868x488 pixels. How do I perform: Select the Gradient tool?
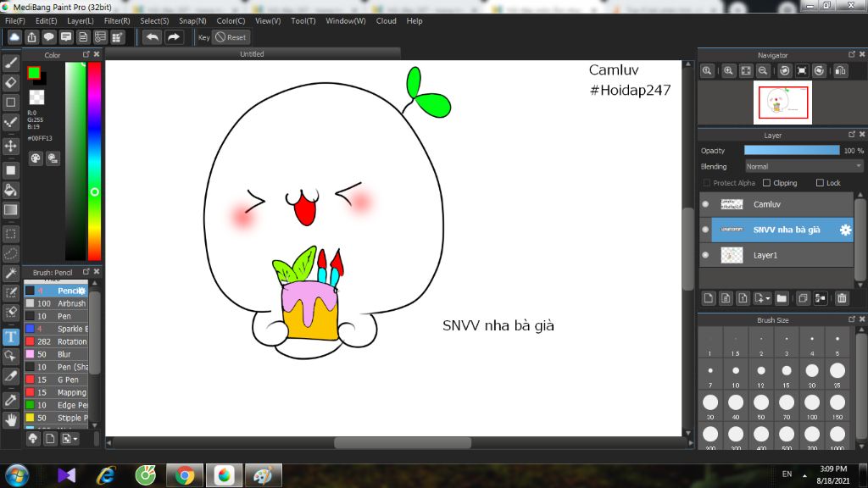(x=10, y=210)
